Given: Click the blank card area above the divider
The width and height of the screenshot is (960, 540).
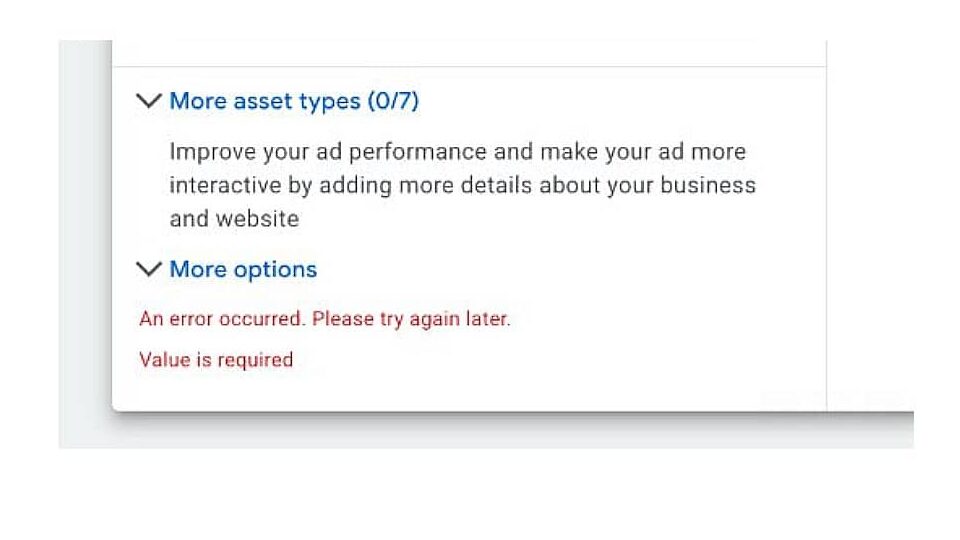Looking at the screenshot, I should tap(470, 52).
